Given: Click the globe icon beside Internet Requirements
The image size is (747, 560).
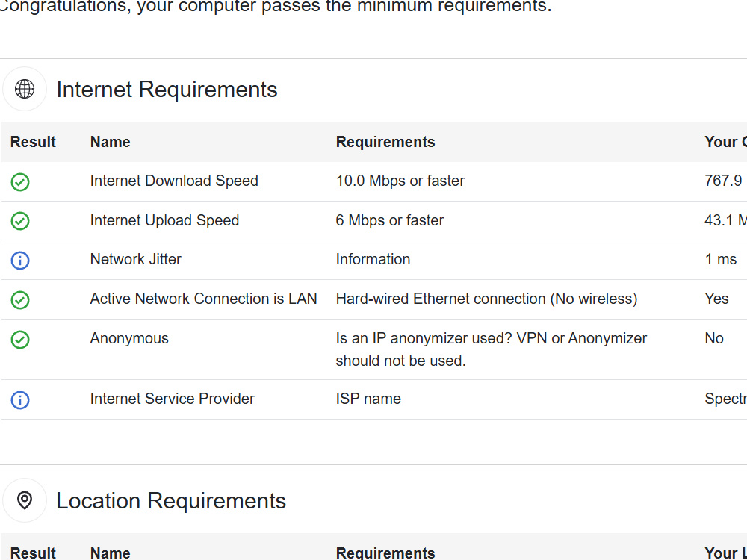Looking at the screenshot, I should pyautogui.click(x=25, y=89).
